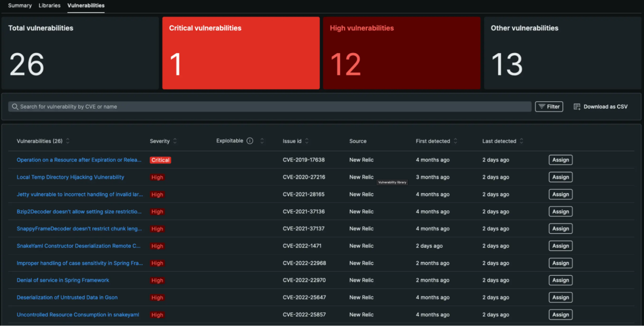Select the Vulnerabilities tab
The height and width of the screenshot is (326, 644).
pos(85,5)
